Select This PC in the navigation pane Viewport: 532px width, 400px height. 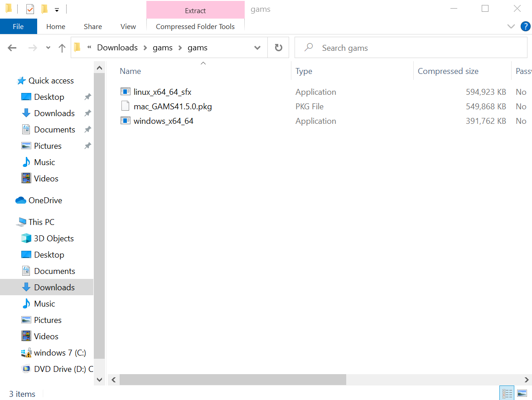[x=41, y=222]
